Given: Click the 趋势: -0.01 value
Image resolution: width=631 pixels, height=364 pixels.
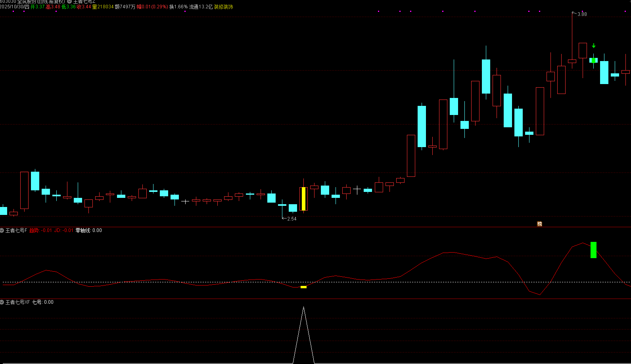Looking at the screenshot, I should pyautogui.click(x=40, y=230).
